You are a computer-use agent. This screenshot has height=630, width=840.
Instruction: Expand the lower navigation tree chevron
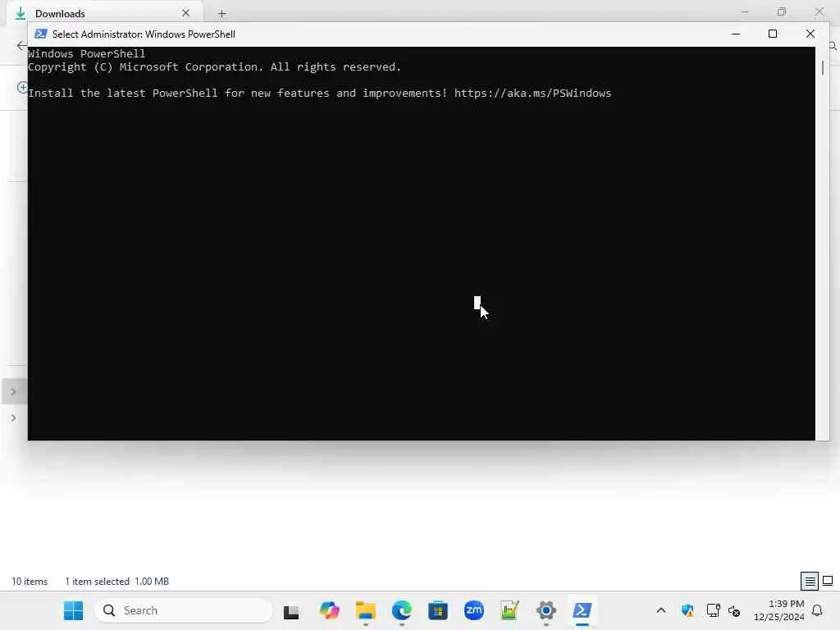(x=14, y=418)
